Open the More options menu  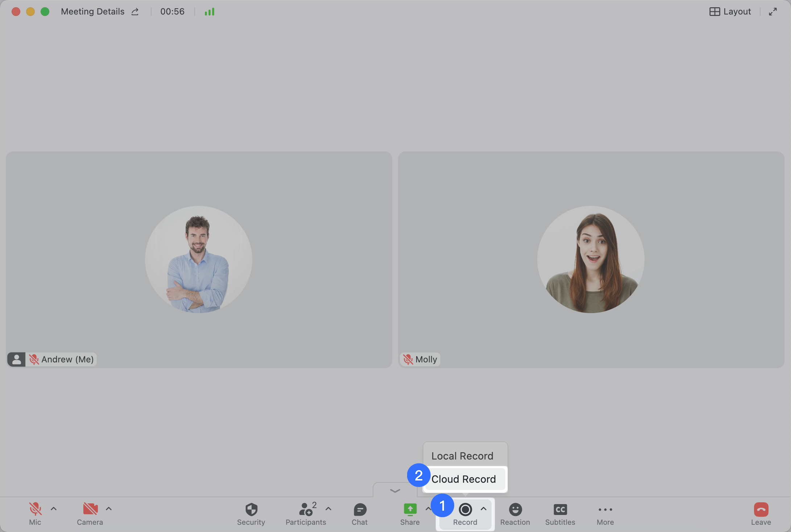coord(605,514)
